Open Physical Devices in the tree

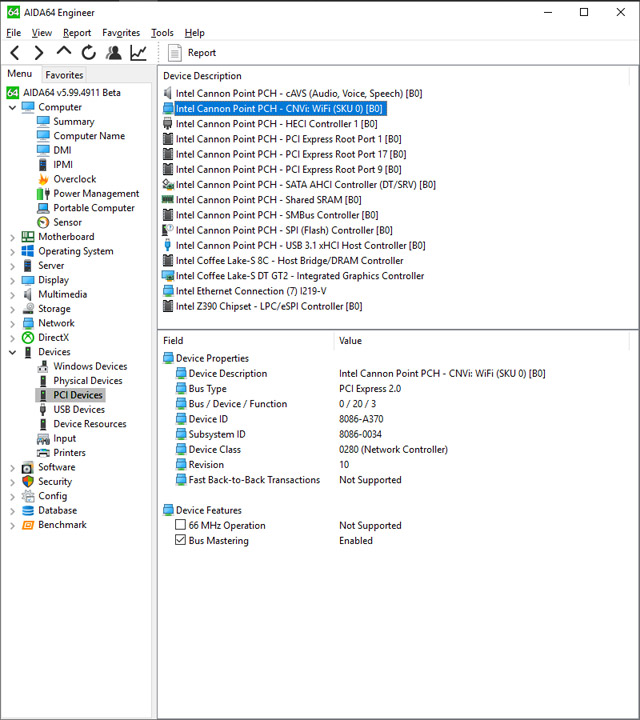click(88, 381)
